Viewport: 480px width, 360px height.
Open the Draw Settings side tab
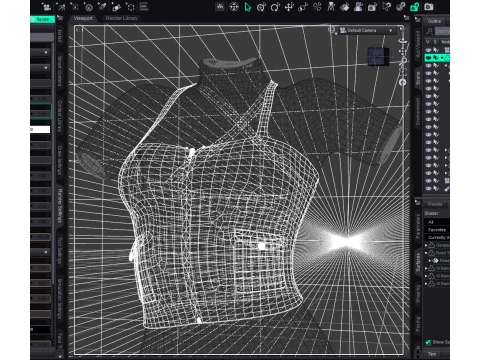(x=59, y=160)
